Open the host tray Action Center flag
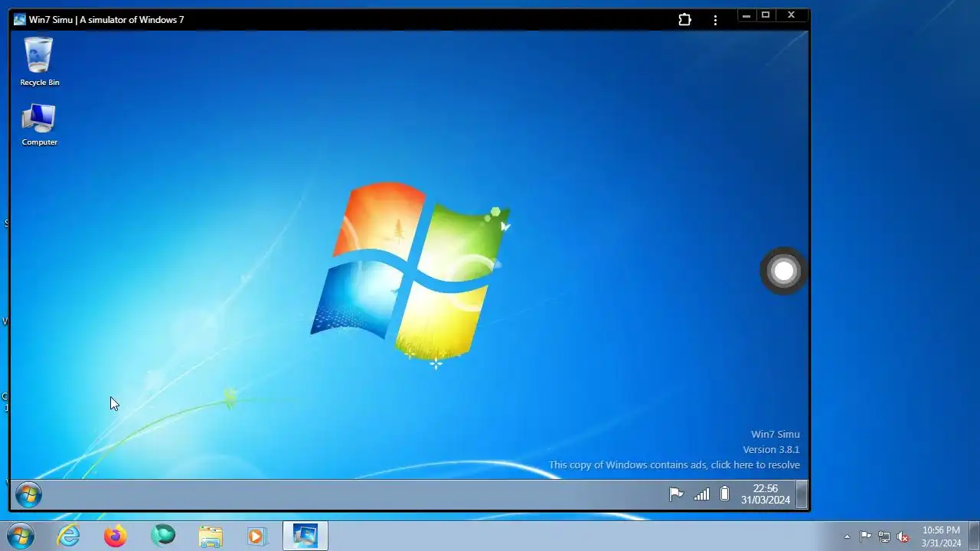The height and width of the screenshot is (551, 980). point(865,536)
